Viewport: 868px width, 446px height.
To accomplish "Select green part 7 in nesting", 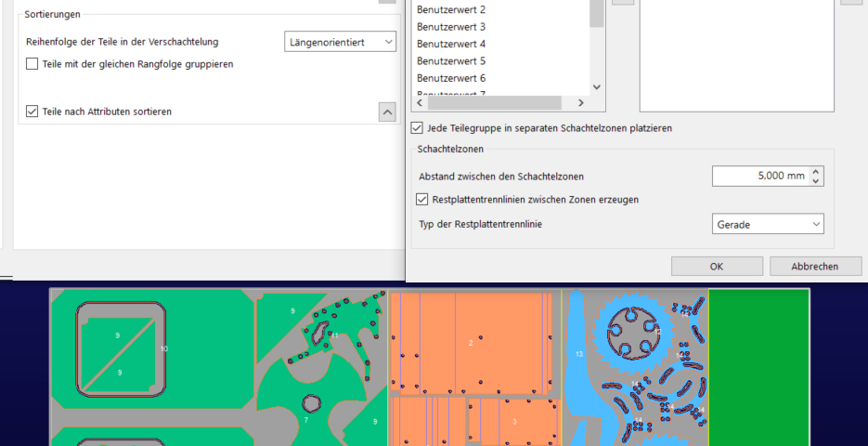I will [x=306, y=420].
